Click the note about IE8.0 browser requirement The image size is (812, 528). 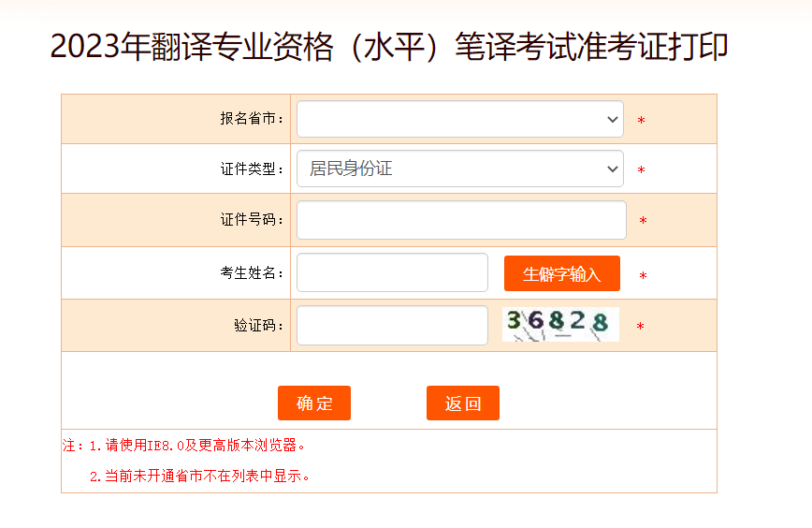click(184, 445)
